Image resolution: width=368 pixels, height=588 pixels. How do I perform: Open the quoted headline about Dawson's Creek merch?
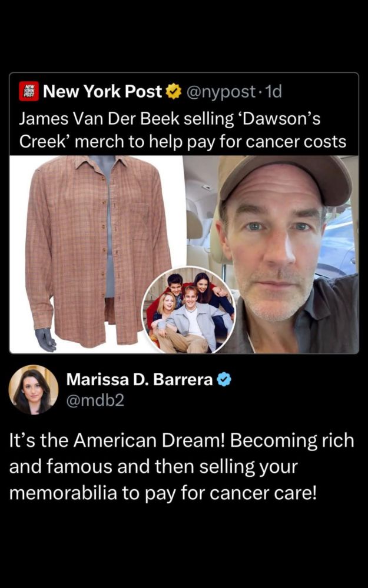tap(183, 130)
